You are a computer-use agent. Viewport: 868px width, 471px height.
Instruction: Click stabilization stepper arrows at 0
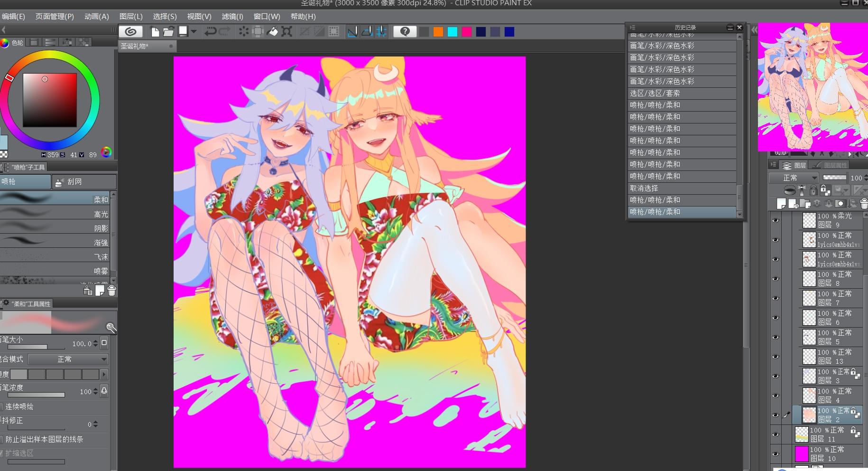[96, 424]
